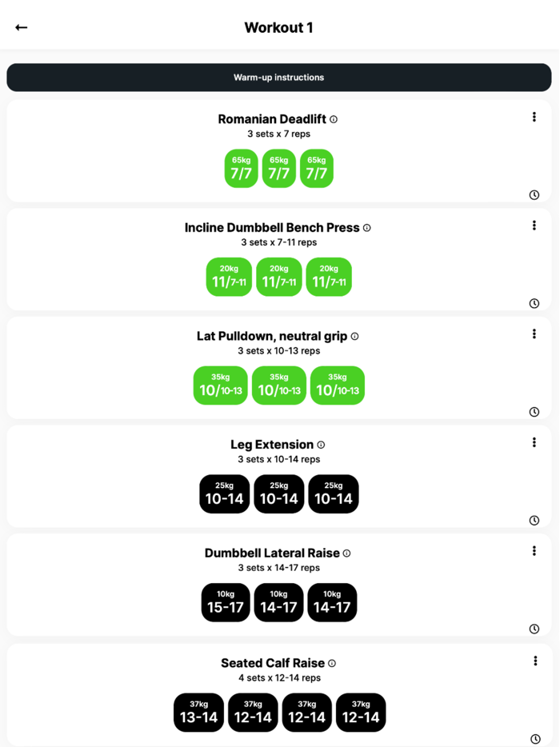This screenshot has height=747, width=560.
Task: Open the Seated Calf Raise options menu
Action: click(x=534, y=660)
